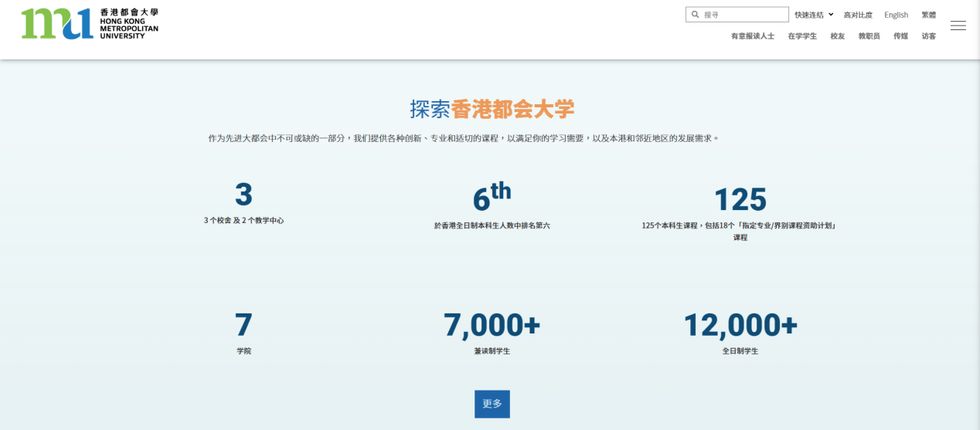
Task: Click the 125个本科生课程 description text
Action: click(x=740, y=232)
